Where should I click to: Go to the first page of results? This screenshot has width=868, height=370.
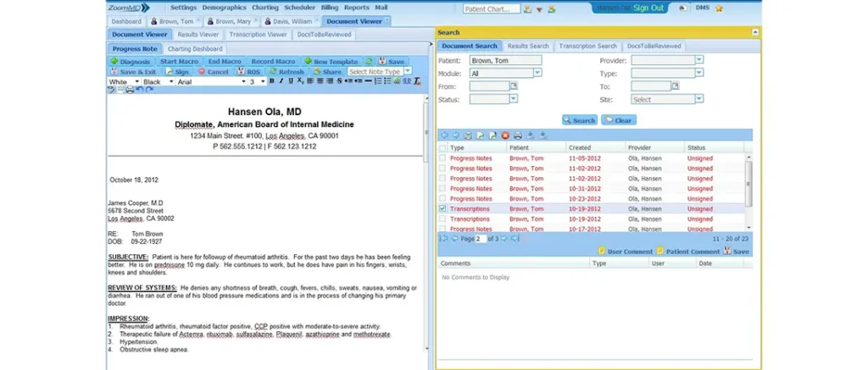(x=443, y=239)
